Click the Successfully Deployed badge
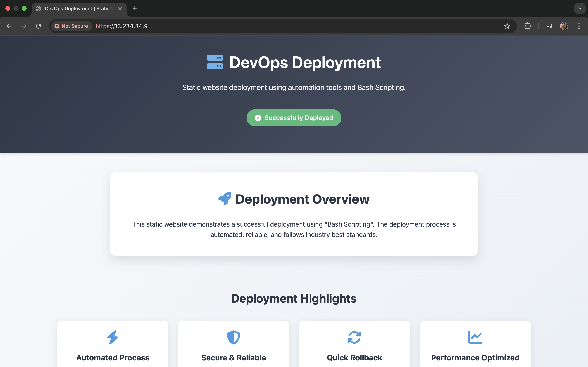The image size is (588, 367). pos(294,118)
